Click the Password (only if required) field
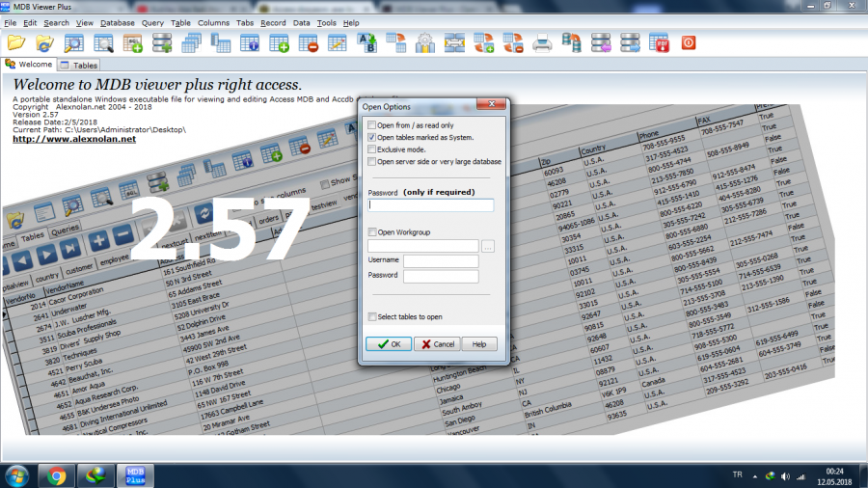868x488 pixels. [430, 205]
